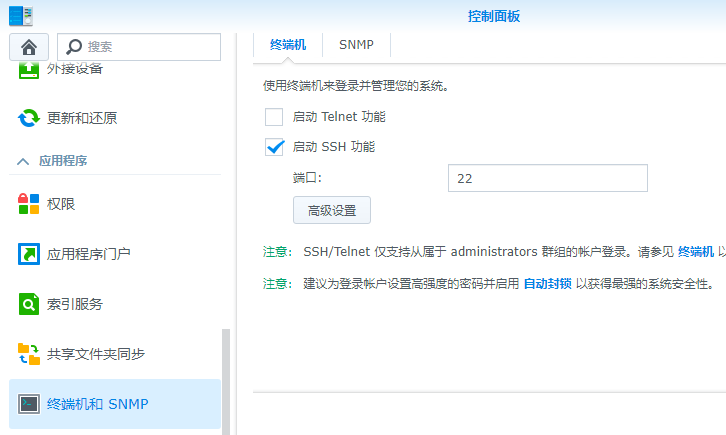
Task: Switch to the SNMP tab
Action: point(356,45)
